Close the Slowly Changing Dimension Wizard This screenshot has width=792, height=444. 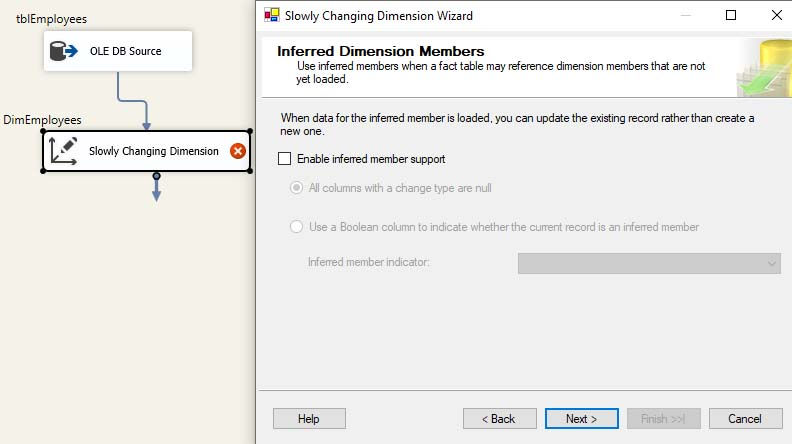point(776,15)
